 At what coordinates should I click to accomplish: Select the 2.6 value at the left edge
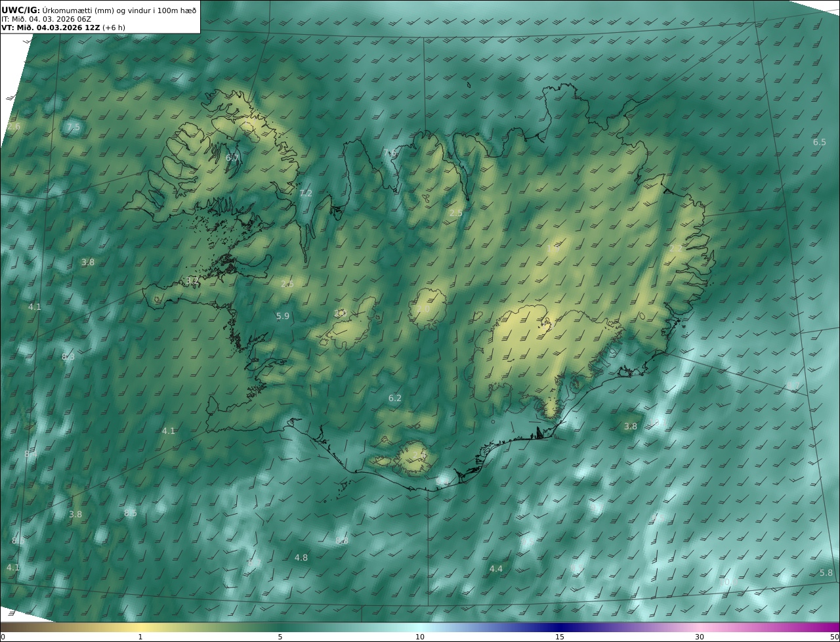[x=13, y=127]
